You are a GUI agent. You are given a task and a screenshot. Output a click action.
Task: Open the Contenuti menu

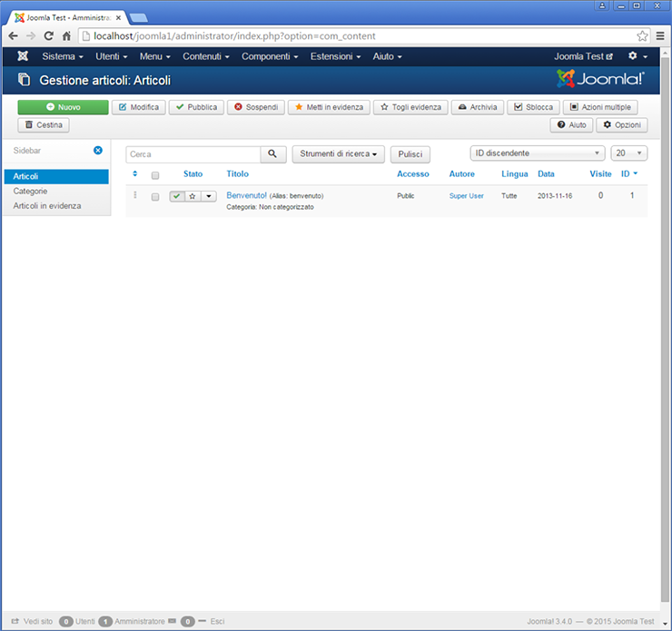pos(206,56)
